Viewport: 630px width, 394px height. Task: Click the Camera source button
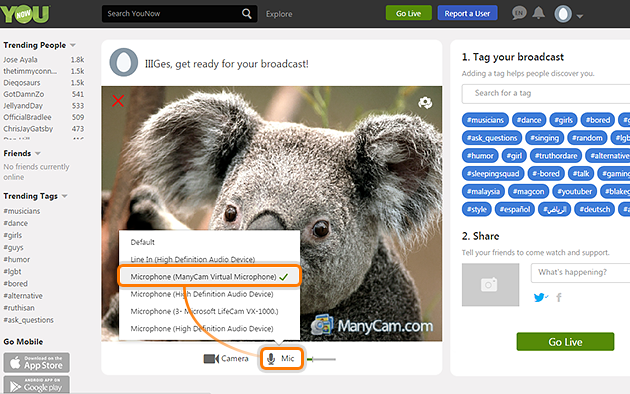[226, 358]
